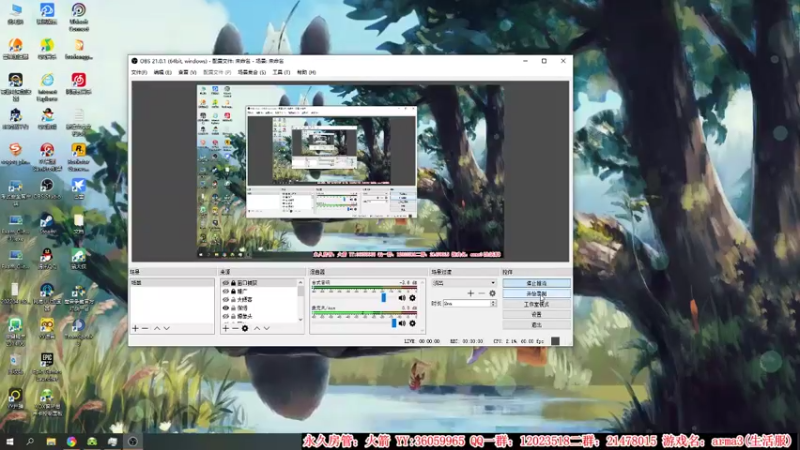Open OBS Studio desktop shortcut
This screenshot has width=800, height=450.
coord(47,188)
